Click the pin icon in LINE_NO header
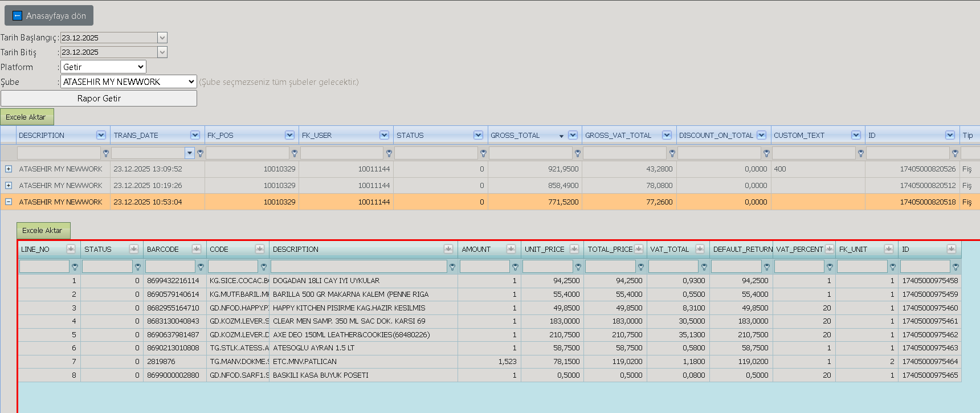The image size is (980, 413). (71, 249)
